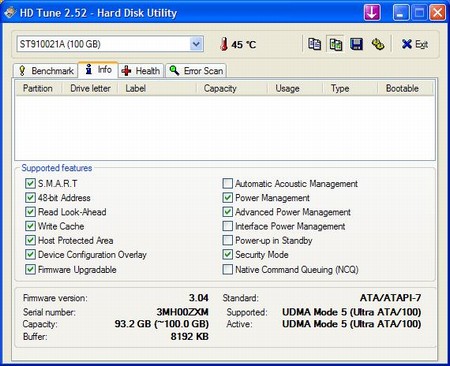Click the blue X icon beside Exit
The width and height of the screenshot is (450, 366).
tap(407, 44)
